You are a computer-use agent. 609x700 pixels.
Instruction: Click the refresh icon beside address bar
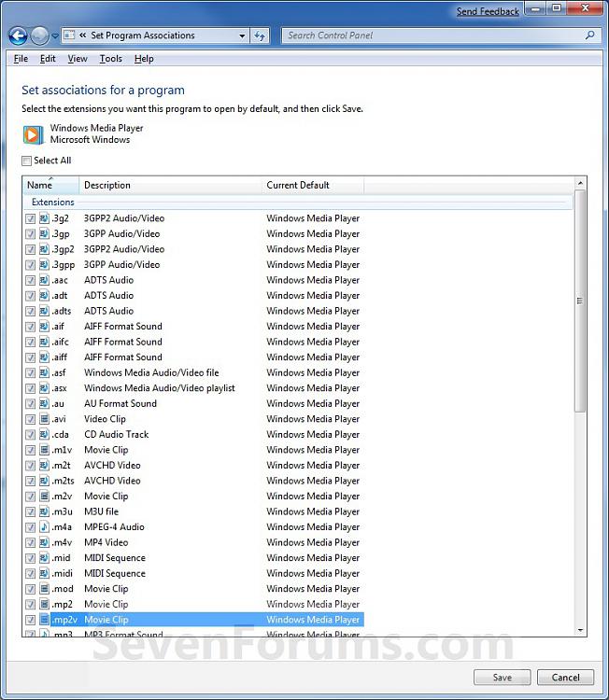tap(260, 35)
